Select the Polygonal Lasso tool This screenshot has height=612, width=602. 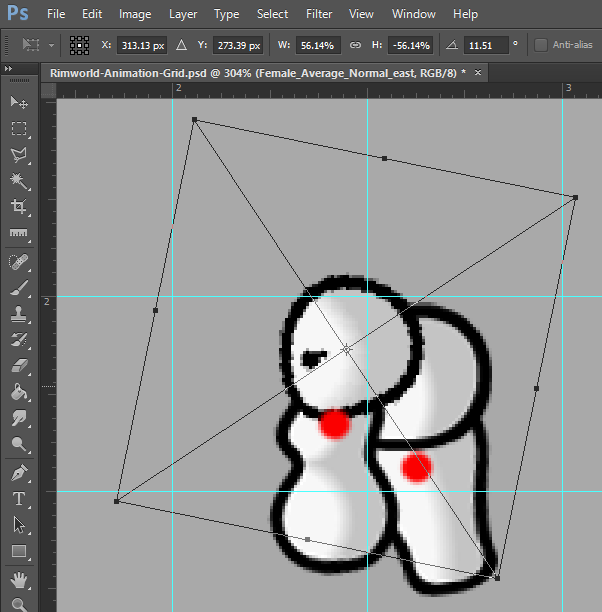tap(19, 155)
